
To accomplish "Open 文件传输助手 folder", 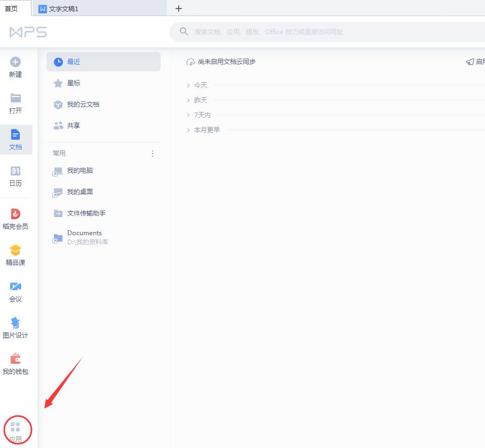I will point(104,213).
